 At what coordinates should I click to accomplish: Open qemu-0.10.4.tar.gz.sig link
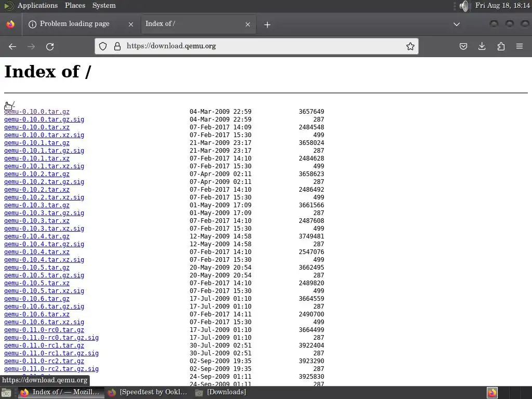44,244
